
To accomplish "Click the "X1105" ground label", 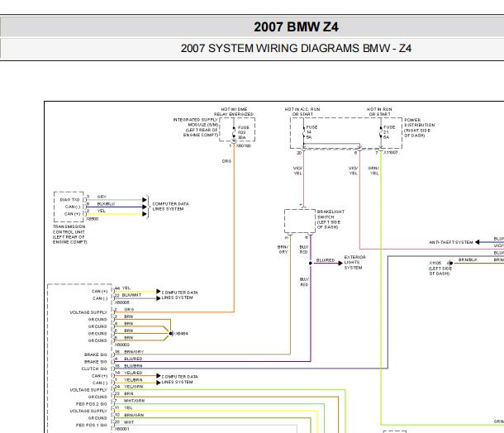I will point(435,263).
